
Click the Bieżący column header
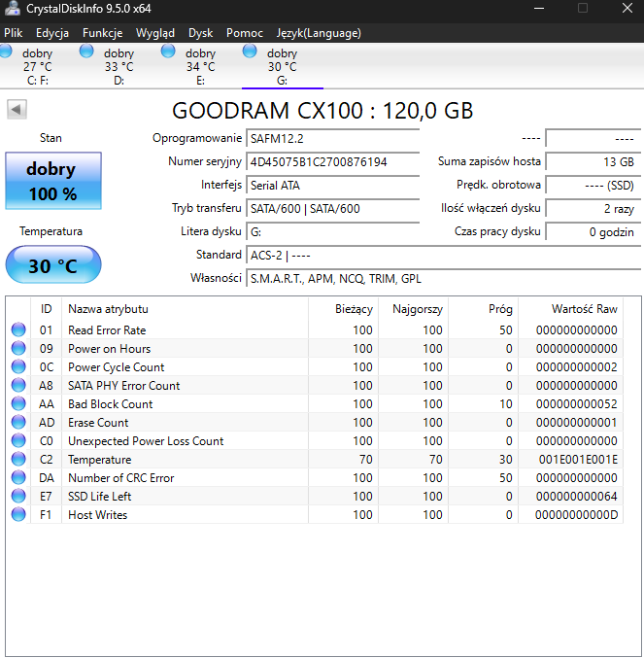click(x=344, y=309)
